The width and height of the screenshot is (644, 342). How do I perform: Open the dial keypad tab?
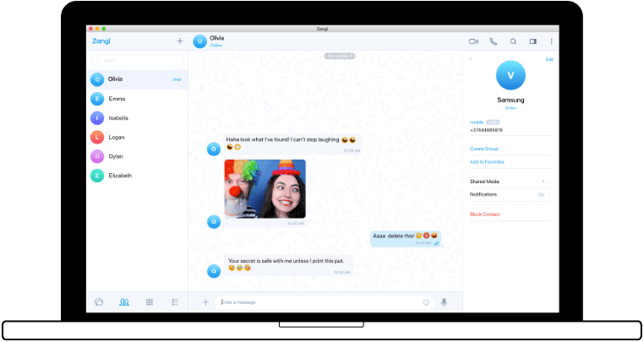tap(150, 302)
